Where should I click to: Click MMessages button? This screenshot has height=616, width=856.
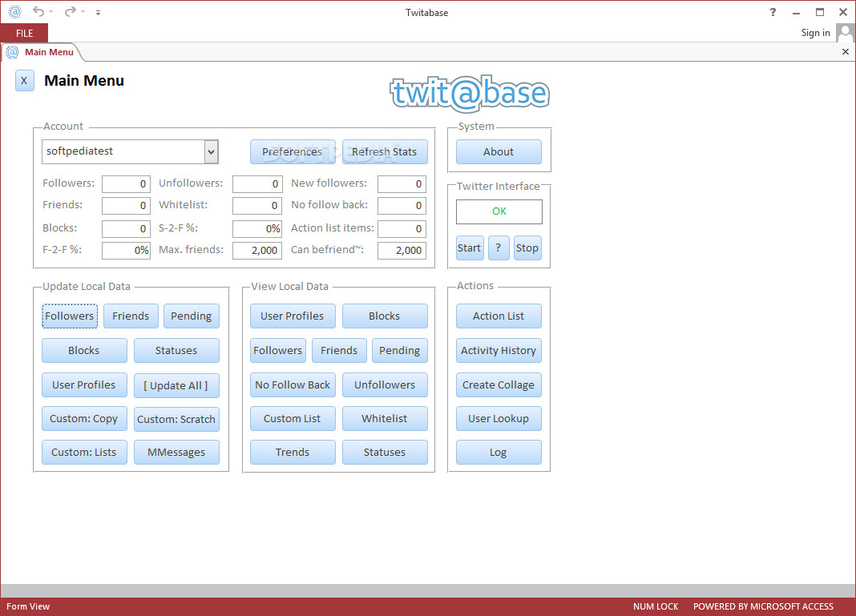pos(176,453)
